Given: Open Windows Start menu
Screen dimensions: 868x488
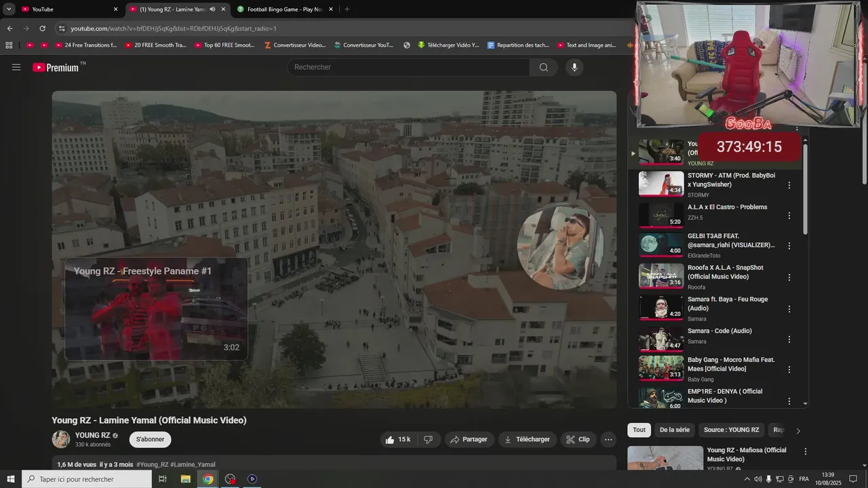Looking at the screenshot, I should point(11,479).
